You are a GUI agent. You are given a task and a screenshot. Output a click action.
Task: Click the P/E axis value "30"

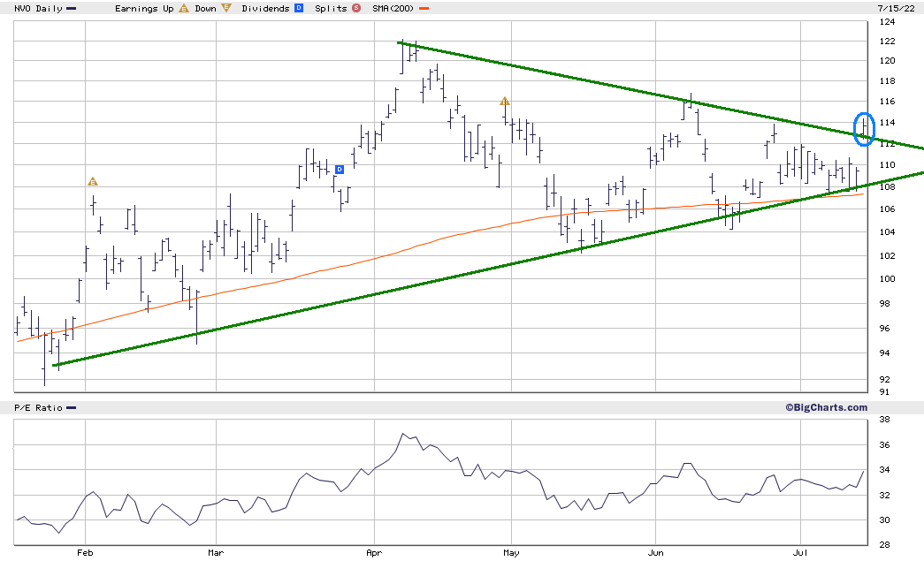coord(884,519)
